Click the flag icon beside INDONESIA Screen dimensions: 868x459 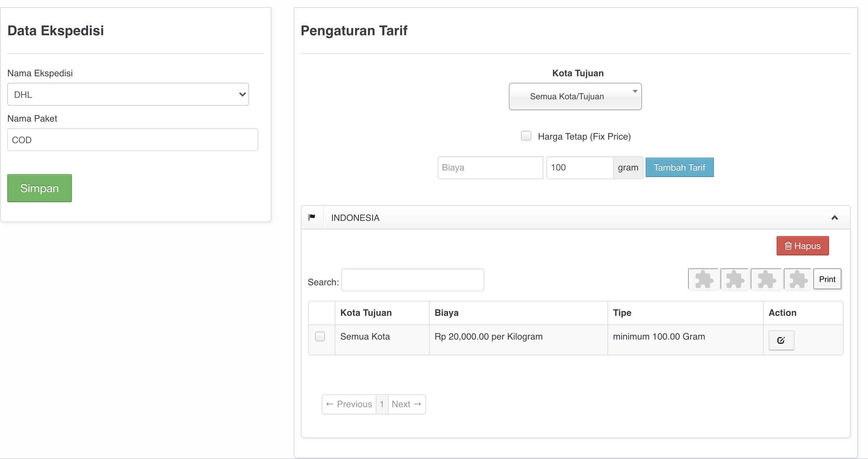(312, 217)
